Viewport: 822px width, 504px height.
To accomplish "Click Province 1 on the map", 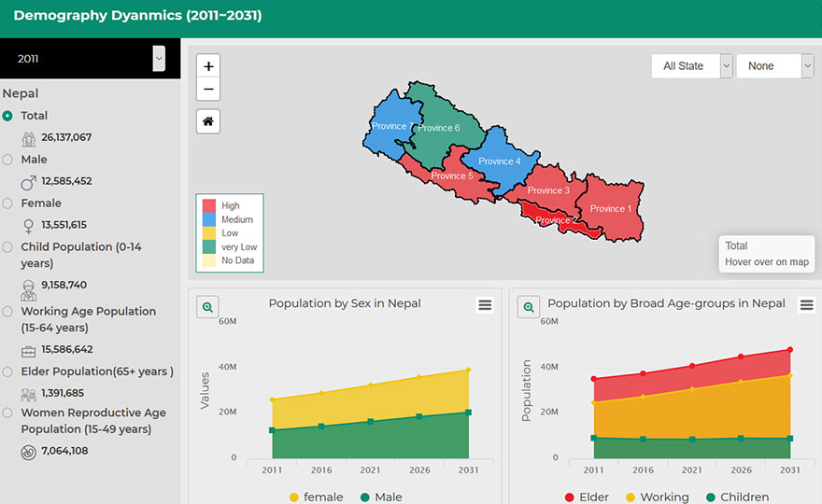I will [611, 208].
